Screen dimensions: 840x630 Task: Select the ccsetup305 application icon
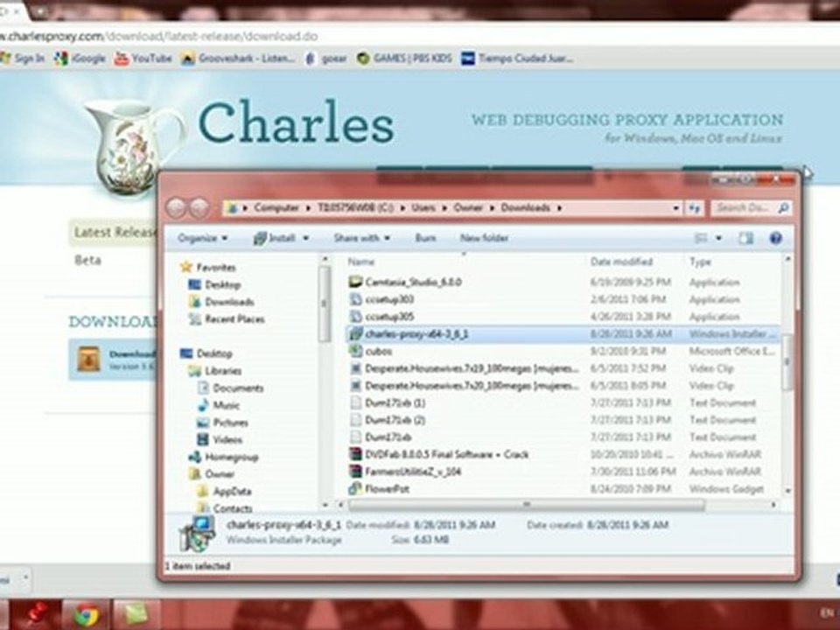pyautogui.click(x=355, y=316)
